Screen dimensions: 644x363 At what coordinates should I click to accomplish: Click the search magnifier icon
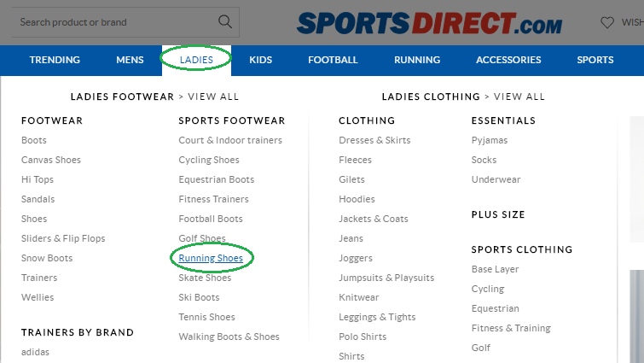coord(225,21)
